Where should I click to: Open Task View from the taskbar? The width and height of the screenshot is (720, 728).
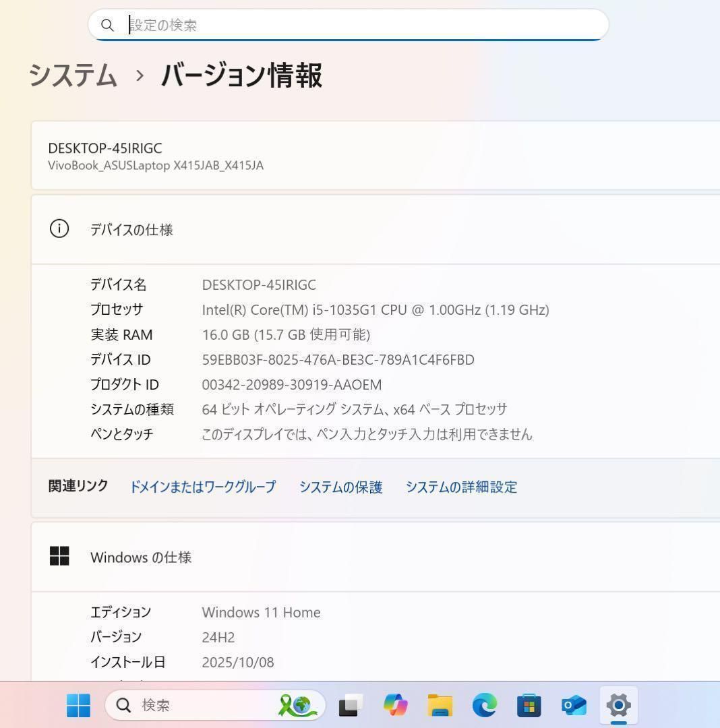pos(349,705)
